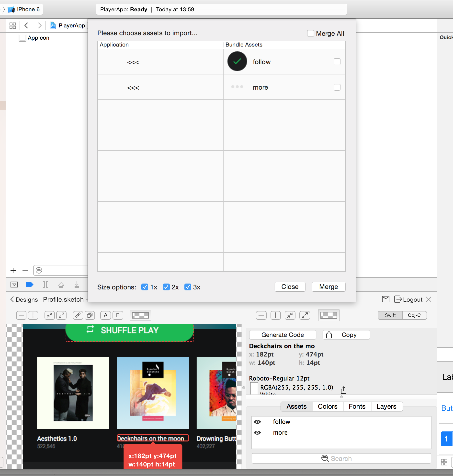Toggle checkerboard background in left toolbar
The width and height of the screenshot is (453, 476).
(140, 315)
